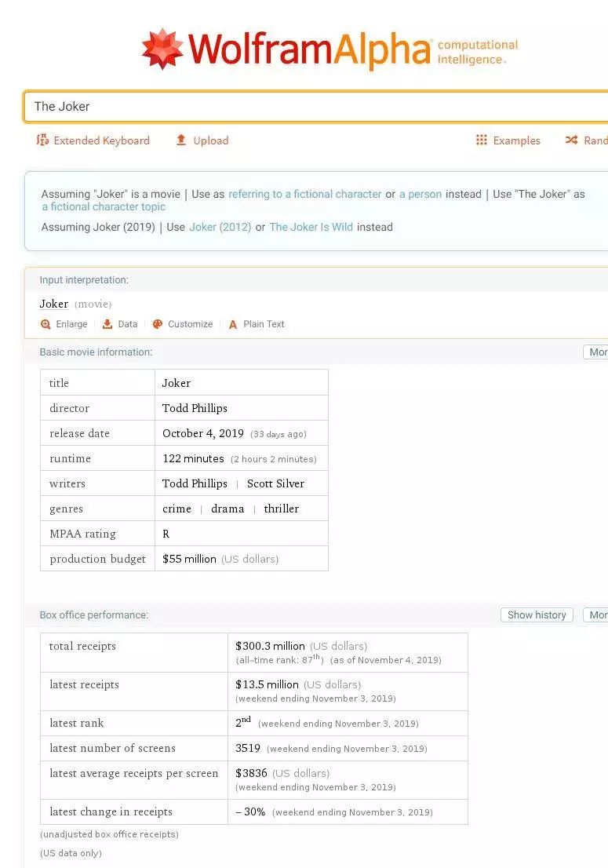Click the production budget $55 million
Screen dimensions: 608x868
coord(189,559)
